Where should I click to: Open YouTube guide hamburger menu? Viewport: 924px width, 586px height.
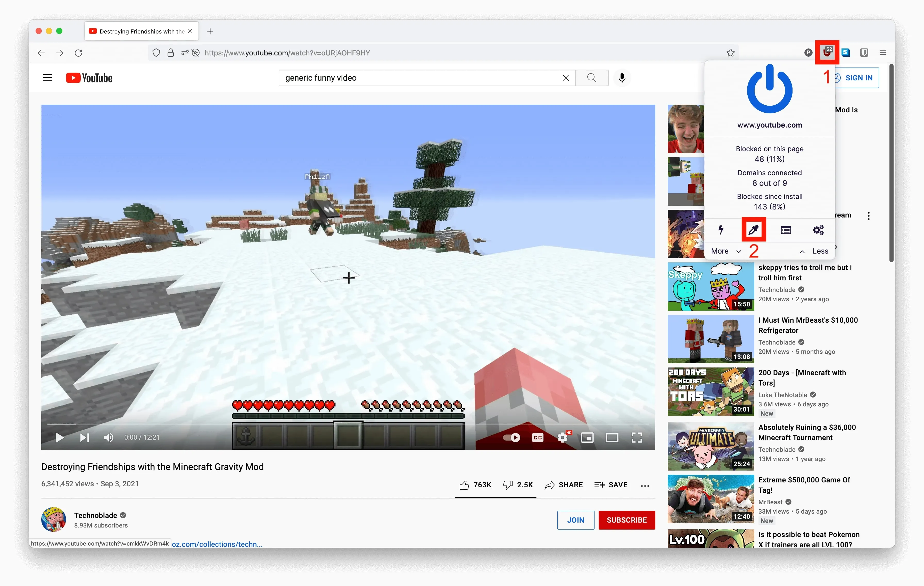click(x=47, y=78)
